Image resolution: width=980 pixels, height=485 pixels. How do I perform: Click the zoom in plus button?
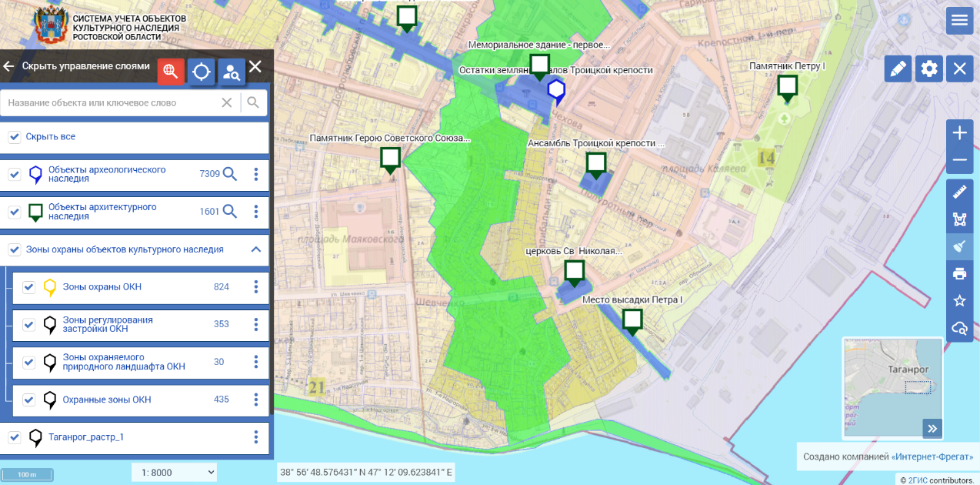tap(959, 133)
